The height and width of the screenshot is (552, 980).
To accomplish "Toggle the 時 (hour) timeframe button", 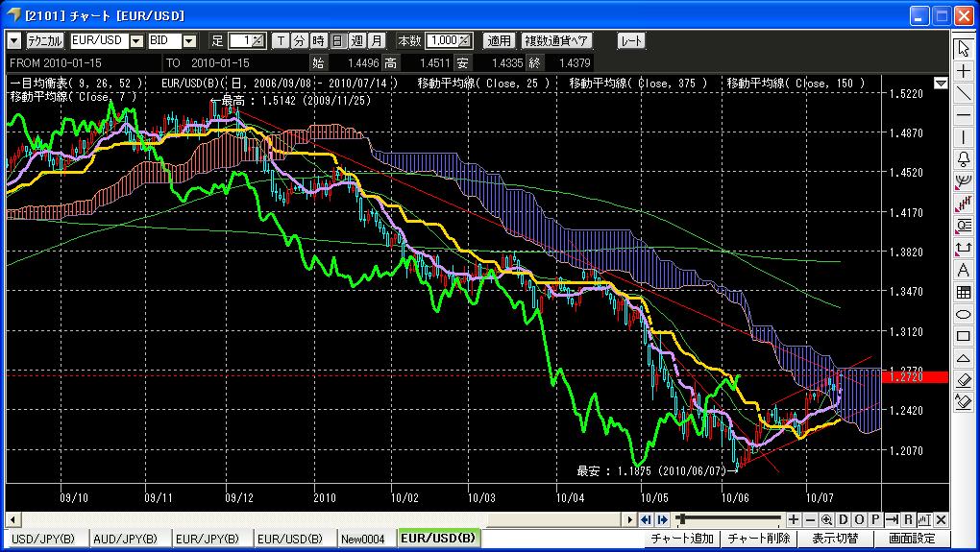I will [x=319, y=41].
